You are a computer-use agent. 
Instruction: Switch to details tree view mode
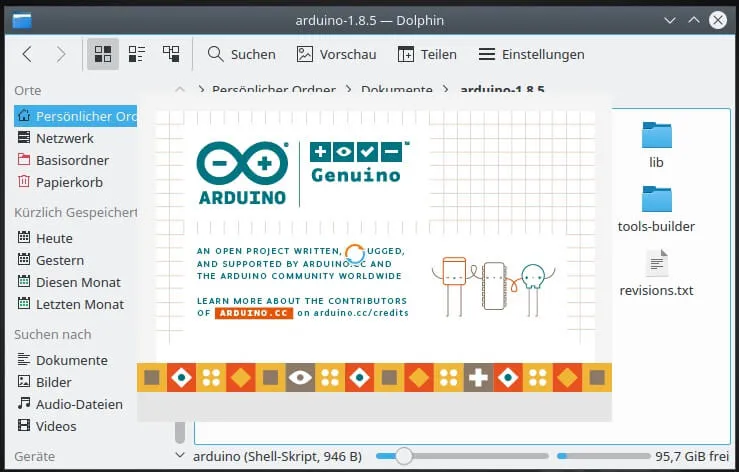tap(171, 54)
